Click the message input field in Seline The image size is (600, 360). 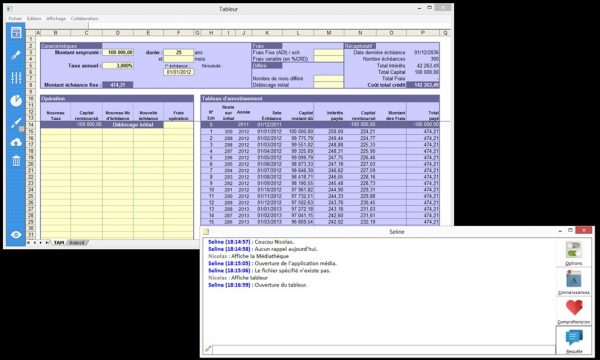[384, 349]
